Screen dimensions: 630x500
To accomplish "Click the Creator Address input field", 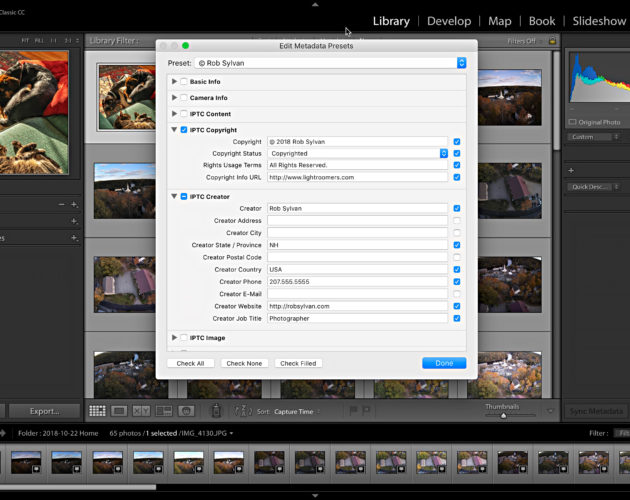I will coord(358,221).
